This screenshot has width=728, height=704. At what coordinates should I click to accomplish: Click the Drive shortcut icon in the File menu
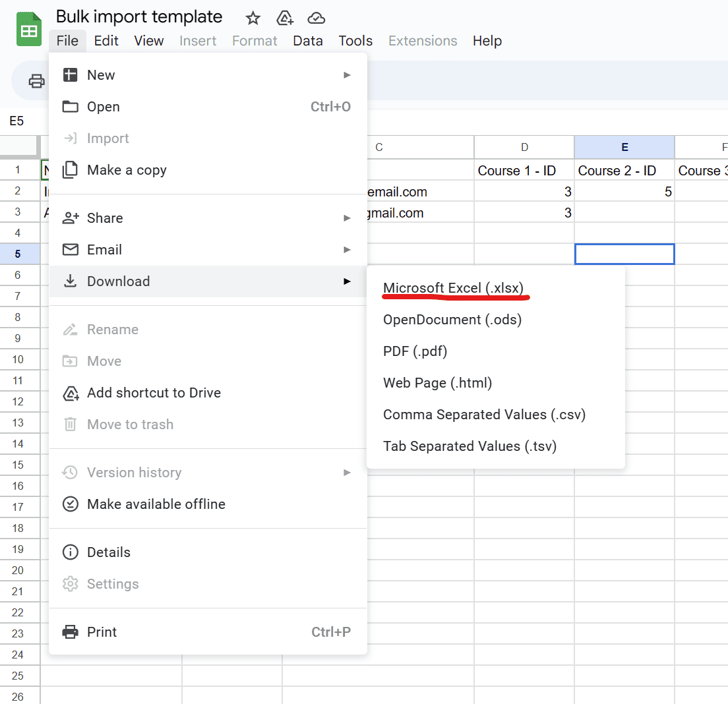click(71, 393)
